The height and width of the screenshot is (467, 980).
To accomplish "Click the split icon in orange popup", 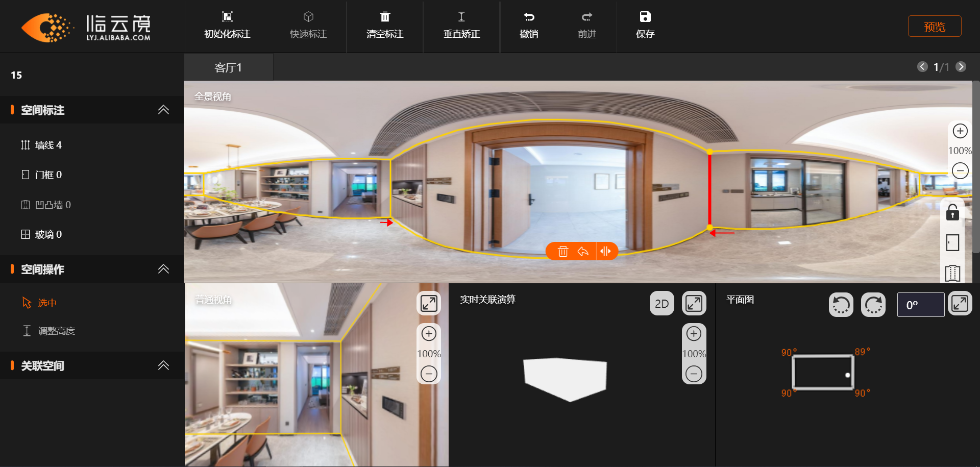I will click(605, 251).
